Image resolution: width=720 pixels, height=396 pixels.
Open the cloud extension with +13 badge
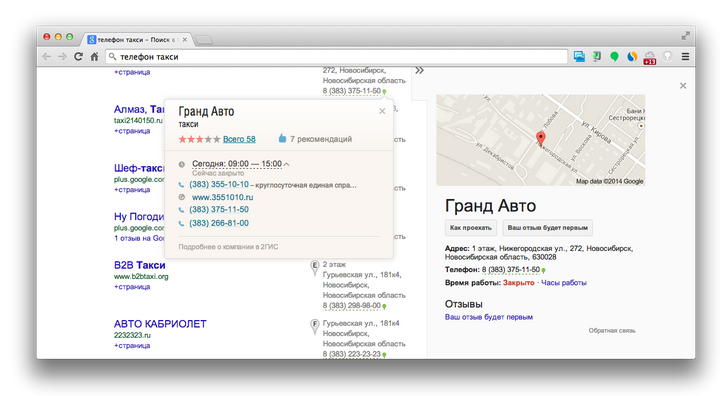click(649, 57)
